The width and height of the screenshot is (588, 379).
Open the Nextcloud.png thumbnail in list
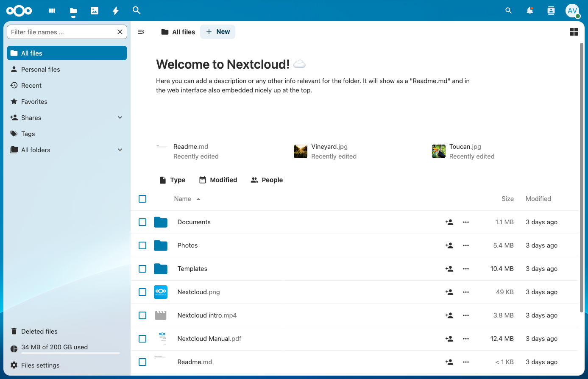click(161, 292)
